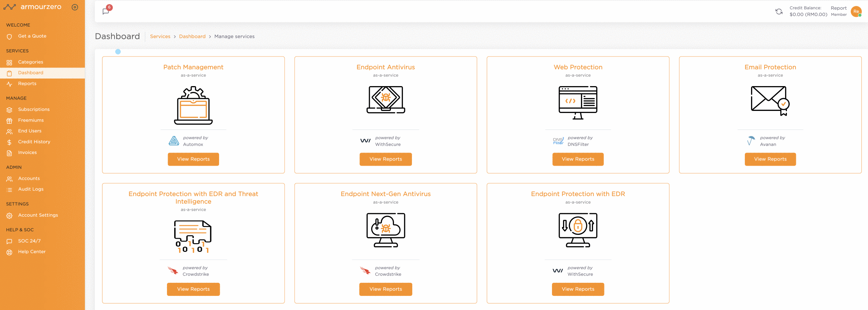The height and width of the screenshot is (310, 868).
Task: Open Get a Quote in sidebar
Action: tap(42, 36)
